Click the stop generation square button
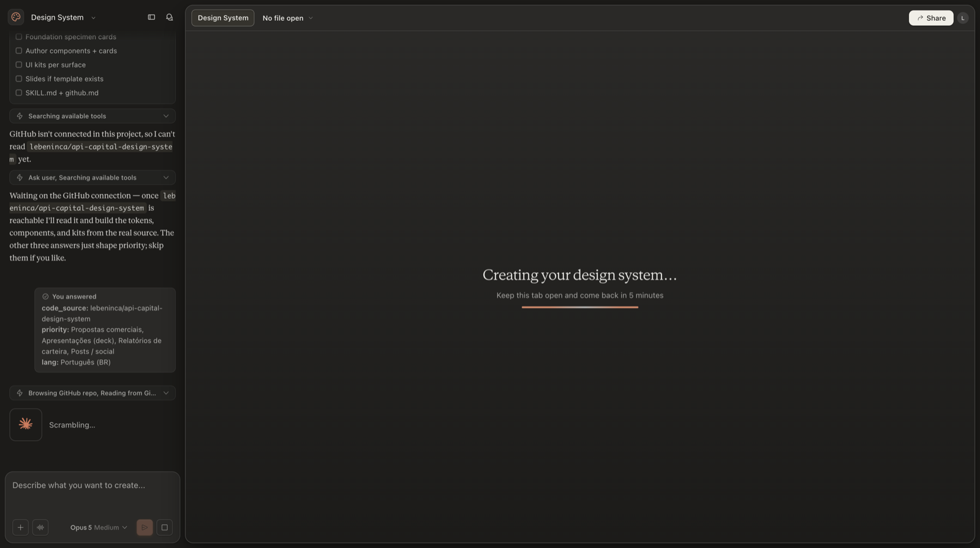This screenshot has width=980, height=548. pyautogui.click(x=164, y=527)
